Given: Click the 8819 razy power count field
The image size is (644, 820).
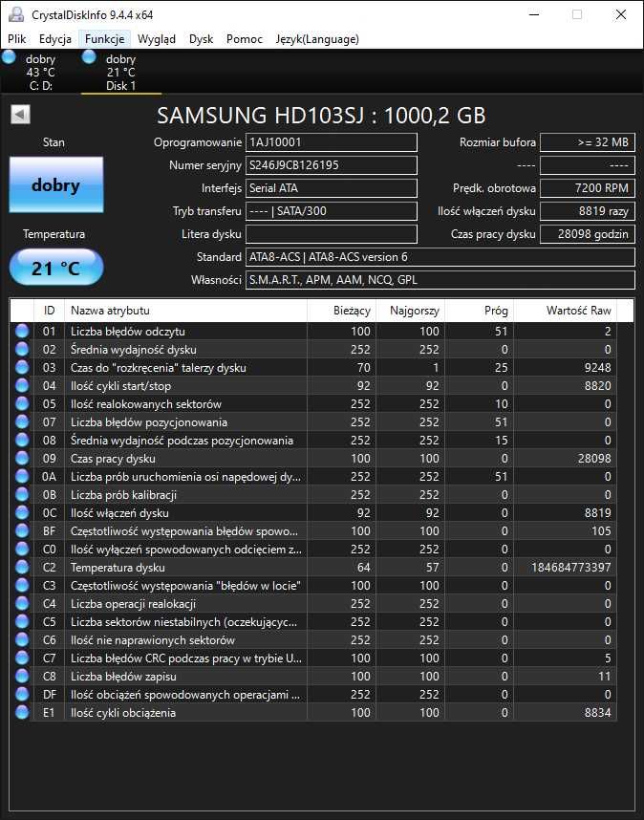Looking at the screenshot, I should click(588, 211).
